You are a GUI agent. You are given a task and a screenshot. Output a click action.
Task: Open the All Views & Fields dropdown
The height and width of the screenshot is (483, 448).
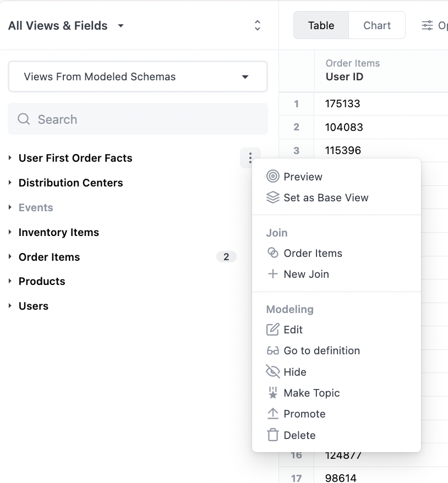(x=67, y=25)
